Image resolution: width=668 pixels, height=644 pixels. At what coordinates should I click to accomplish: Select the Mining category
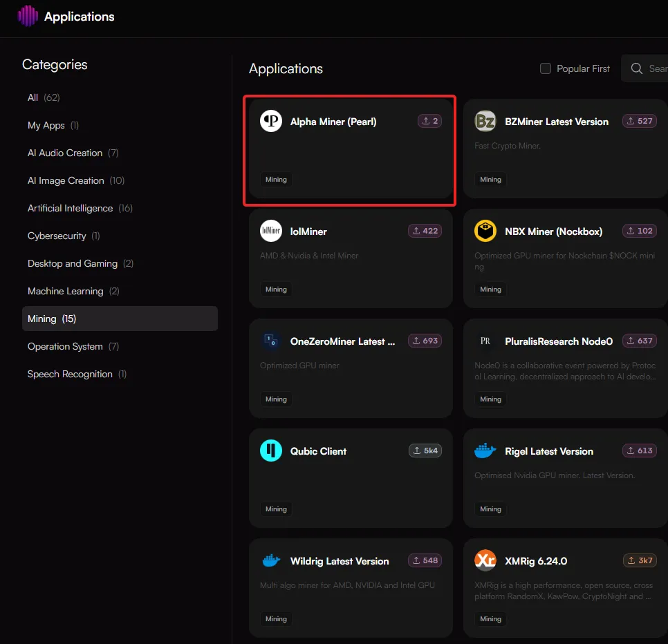coord(120,319)
